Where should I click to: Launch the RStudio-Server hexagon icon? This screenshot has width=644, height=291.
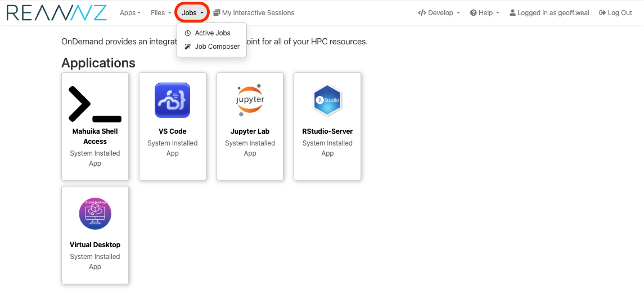click(x=327, y=100)
